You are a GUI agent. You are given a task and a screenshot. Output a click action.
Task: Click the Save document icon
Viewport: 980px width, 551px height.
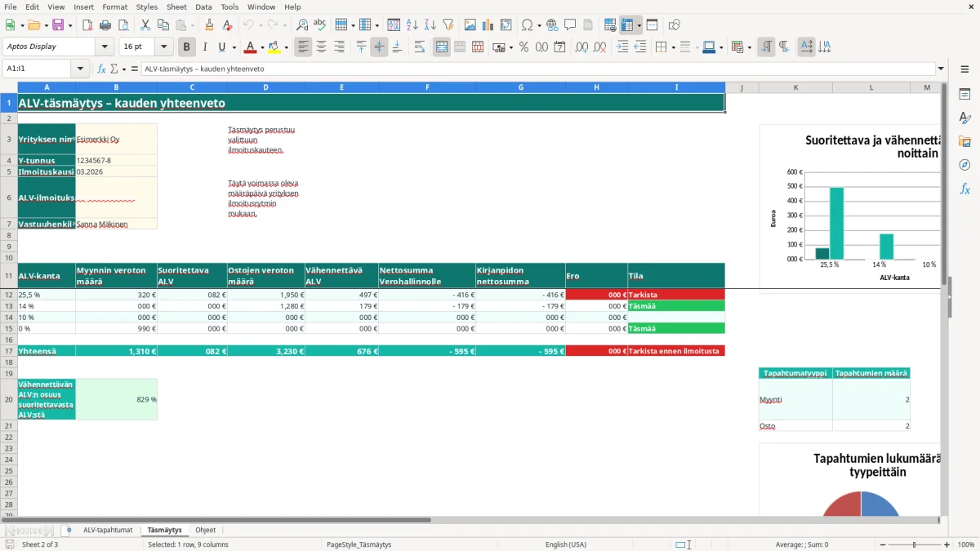pyautogui.click(x=58, y=25)
